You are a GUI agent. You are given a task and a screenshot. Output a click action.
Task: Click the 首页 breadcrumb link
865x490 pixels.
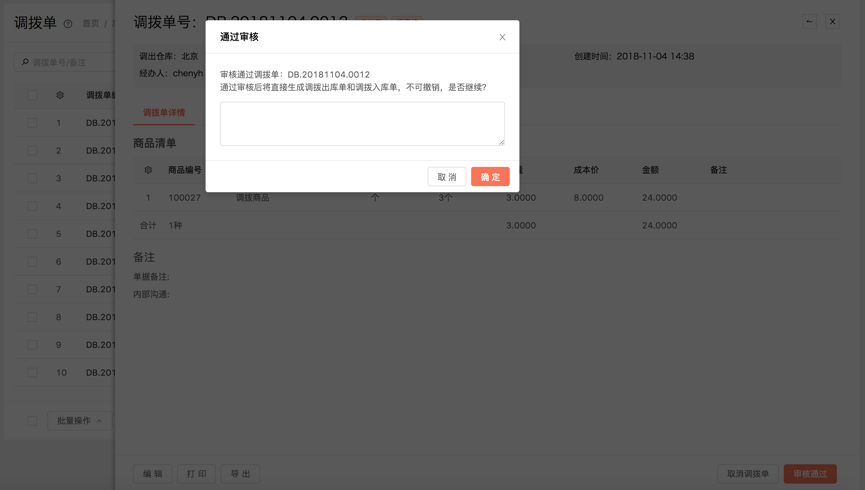pyautogui.click(x=91, y=24)
